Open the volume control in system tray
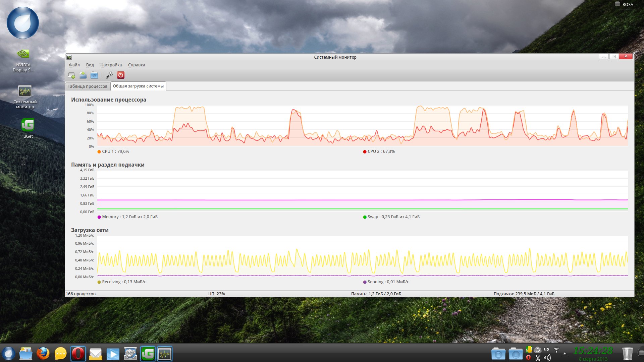Viewport: 644px width, 362px height. tap(547, 358)
